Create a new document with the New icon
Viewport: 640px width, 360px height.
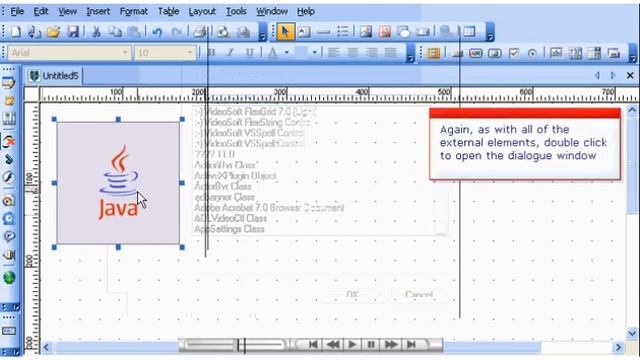(x=16, y=31)
